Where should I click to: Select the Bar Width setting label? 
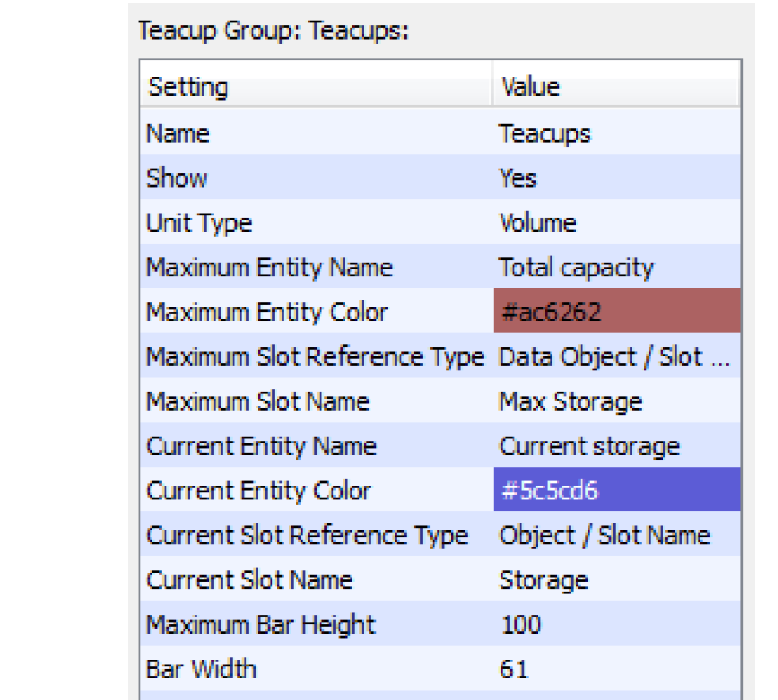point(202,669)
